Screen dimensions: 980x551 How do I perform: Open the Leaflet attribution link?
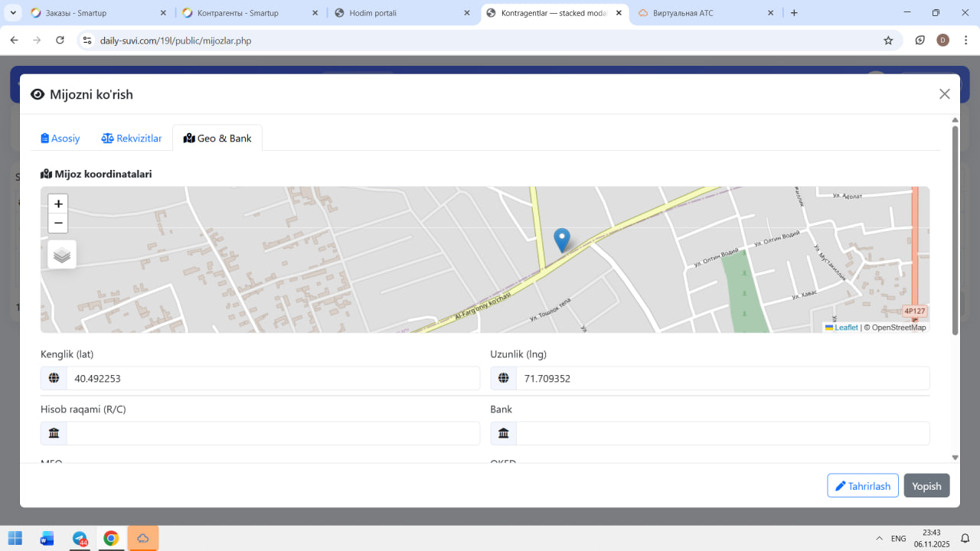click(x=845, y=328)
